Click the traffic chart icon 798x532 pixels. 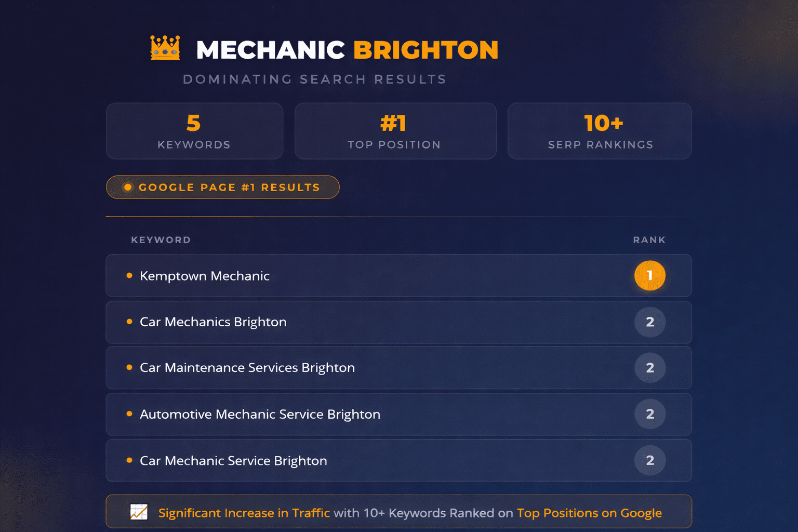click(x=139, y=512)
